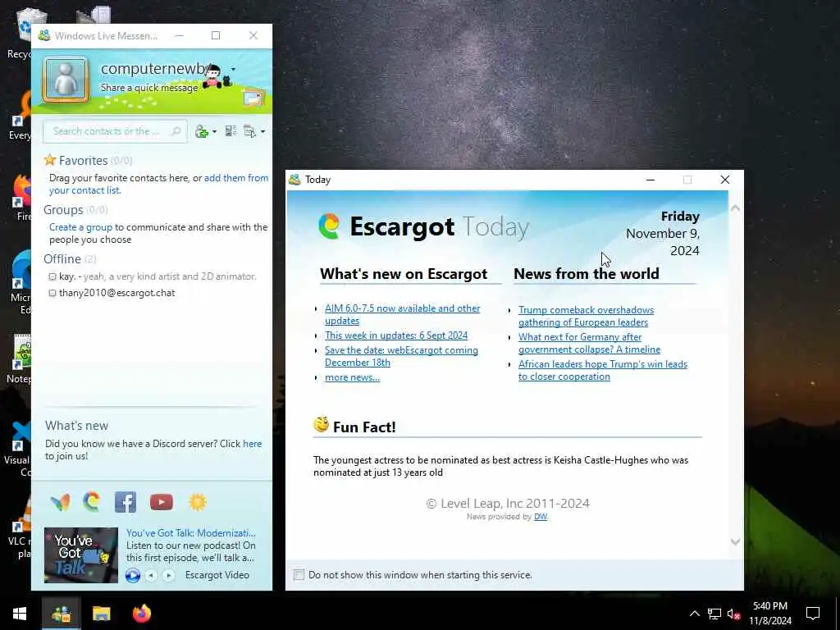The height and width of the screenshot is (630, 840).
Task: Launch Firefox from the taskbar
Action: 142,614
